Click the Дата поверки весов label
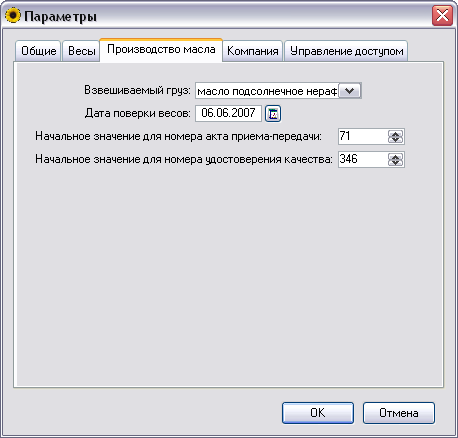458x438 pixels. click(137, 113)
